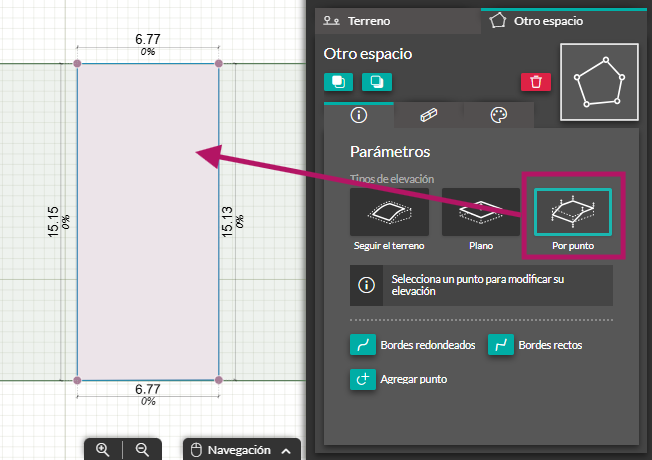Switch to the Terreno tab
This screenshot has width=652, height=460.
click(398, 21)
